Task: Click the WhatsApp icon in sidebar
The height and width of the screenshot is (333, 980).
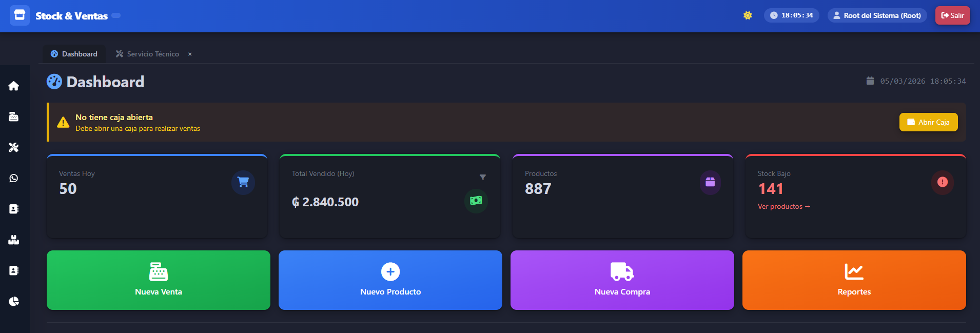Action: click(x=14, y=179)
